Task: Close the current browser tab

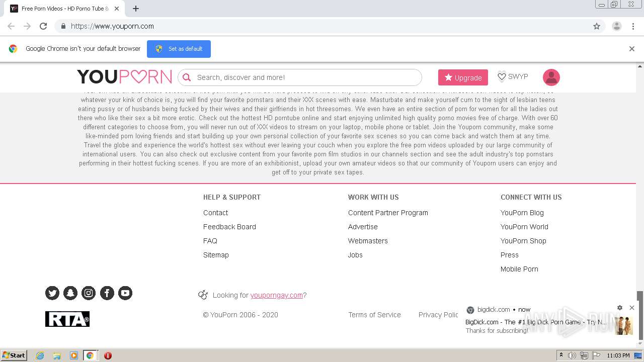Action: click(x=117, y=9)
